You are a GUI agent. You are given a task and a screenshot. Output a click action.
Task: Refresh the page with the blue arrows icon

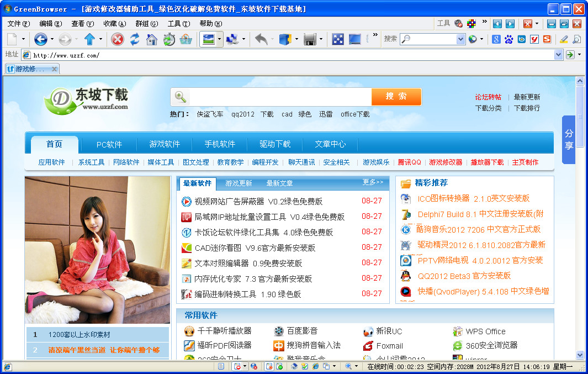click(135, 39)
